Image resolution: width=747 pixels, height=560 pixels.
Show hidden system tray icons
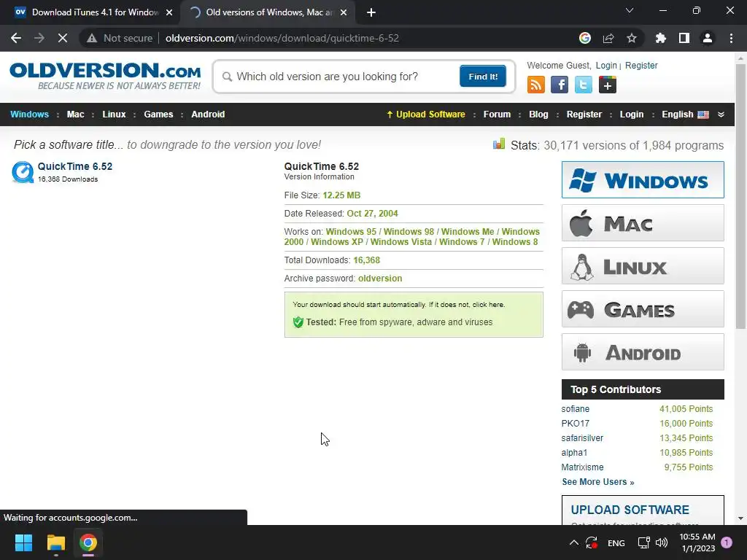point(574,542)
